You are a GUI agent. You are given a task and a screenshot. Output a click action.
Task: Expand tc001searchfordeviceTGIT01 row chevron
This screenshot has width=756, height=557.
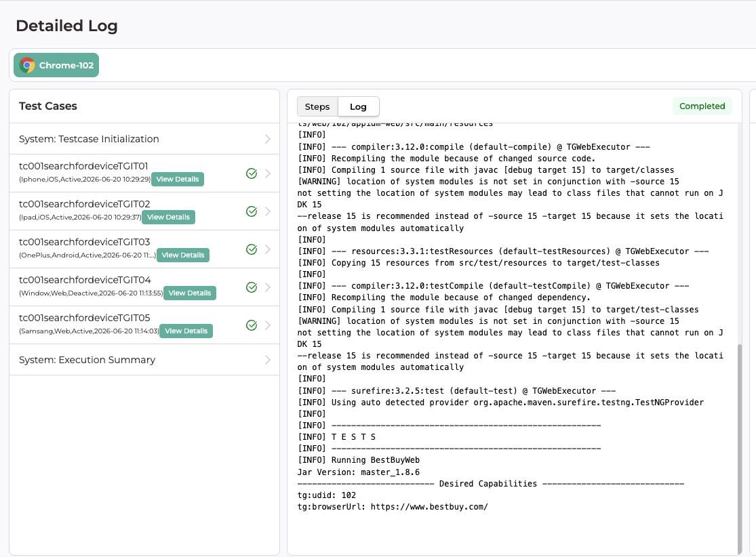tap(268, 173)
